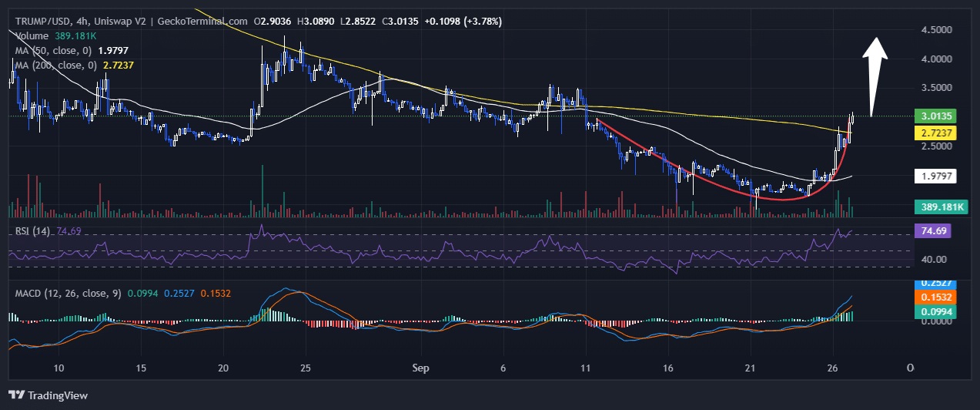The height and width of the screenshot is (410, 980).
Task: Click the 16 date label on time axis
Action: coord(668,368)
